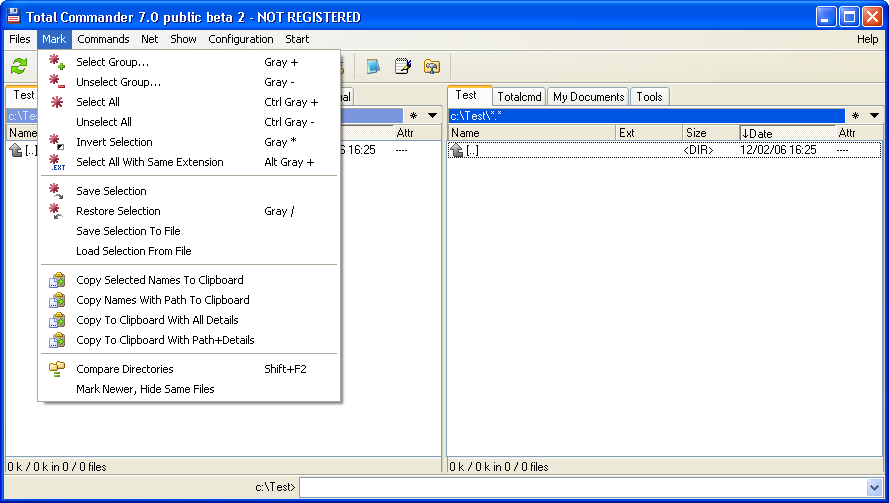The width and height of the screenshot is (889, 503).
Task: Click the 12/02/06 16:25 date in right panel
Action: (x=778, y=150)
